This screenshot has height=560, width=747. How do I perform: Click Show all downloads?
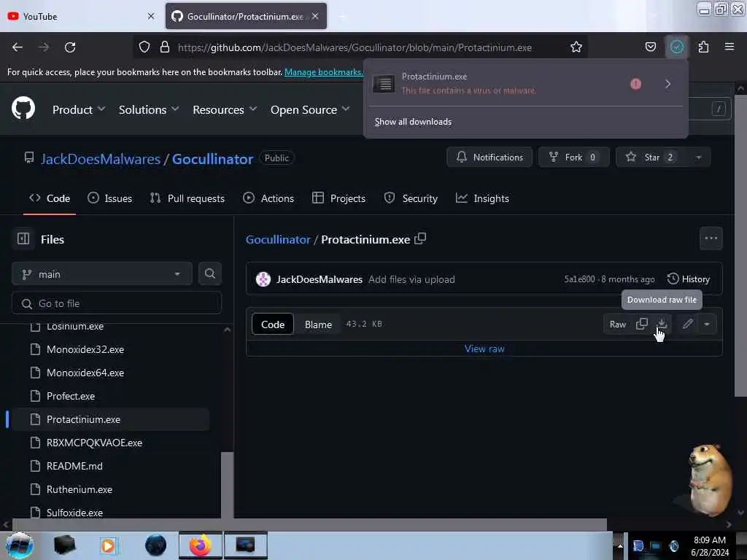[413, 122]
